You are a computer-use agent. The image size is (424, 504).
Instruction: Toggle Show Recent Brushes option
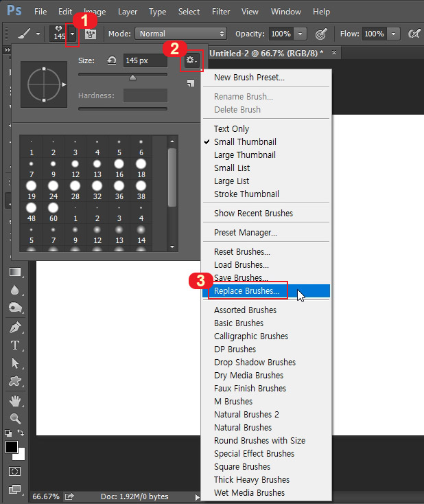pos(266,213)
